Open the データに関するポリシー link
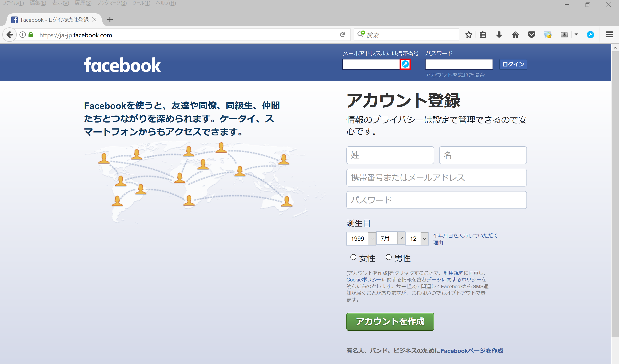 pos(454,280)
